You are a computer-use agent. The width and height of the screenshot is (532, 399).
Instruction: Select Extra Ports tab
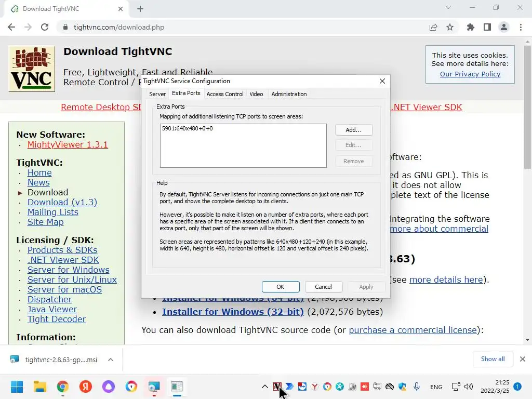click(186, 94)
